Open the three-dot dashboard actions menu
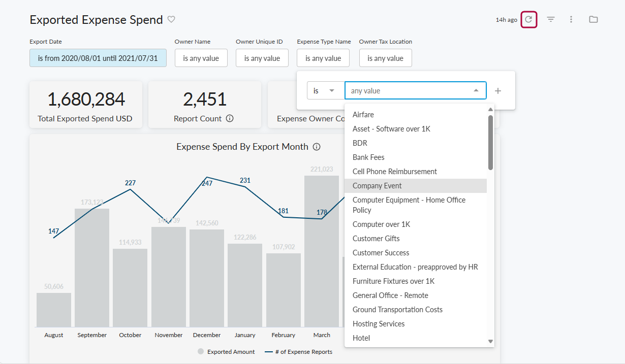This screenshot has width=625, height=364. pos(571,19)
